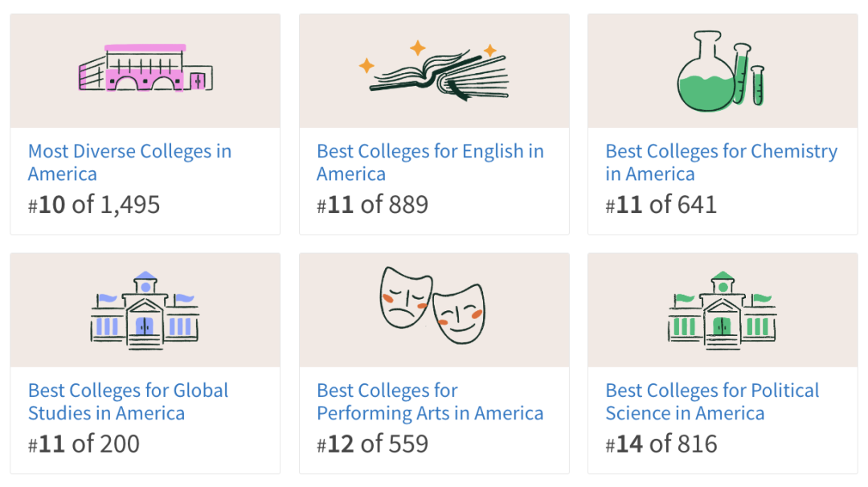Viewport: 868px width, 487px height.
Task: Click the #14 of 816 ranking text
Action: point(661,444)
